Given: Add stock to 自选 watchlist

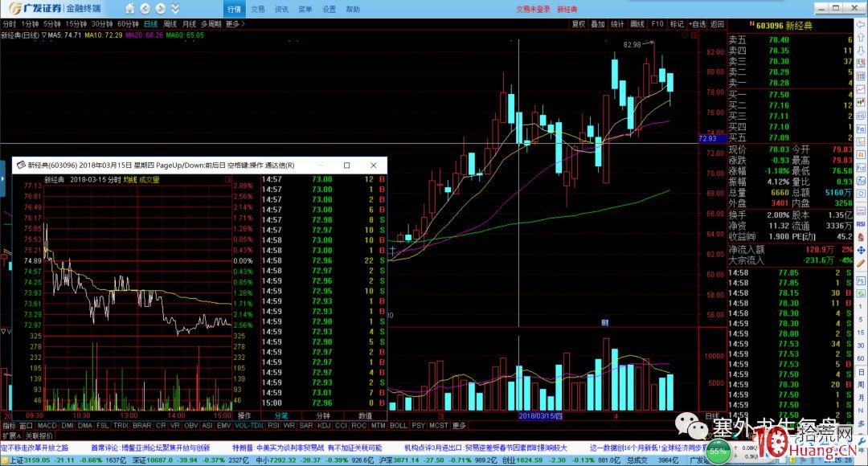Looking at the screenshot, I should pyautogui.click(x=697, y=24).
